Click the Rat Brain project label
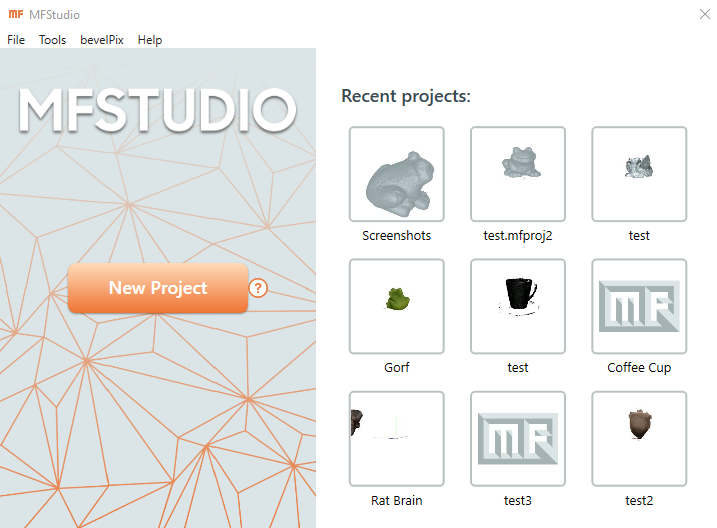Viewport: 717px width, 528px height. coord(396,501)
